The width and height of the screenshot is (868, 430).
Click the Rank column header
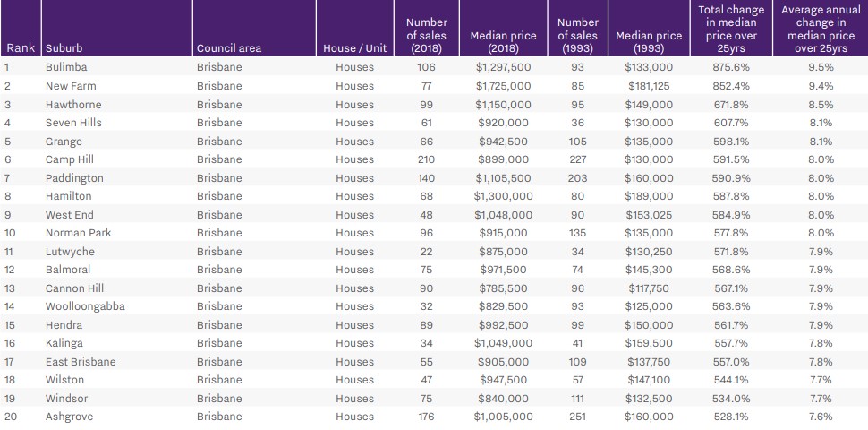point(19,48)
